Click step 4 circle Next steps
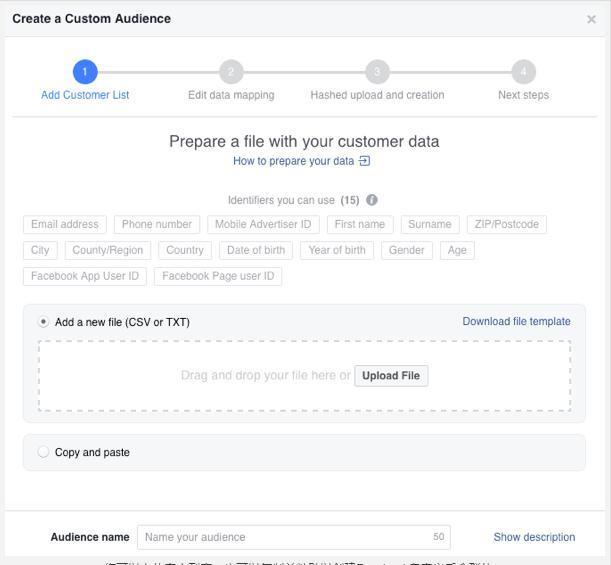The image size is (611, 565). pos(523,72)
